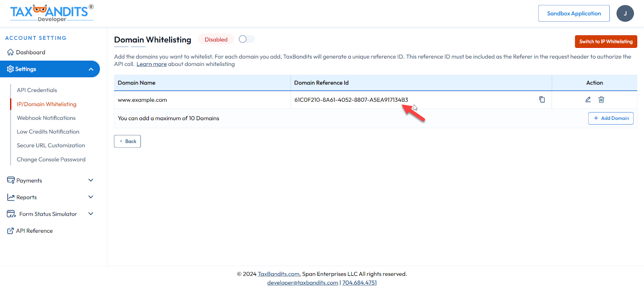Click the API Reference external link icon

(10, 231)
